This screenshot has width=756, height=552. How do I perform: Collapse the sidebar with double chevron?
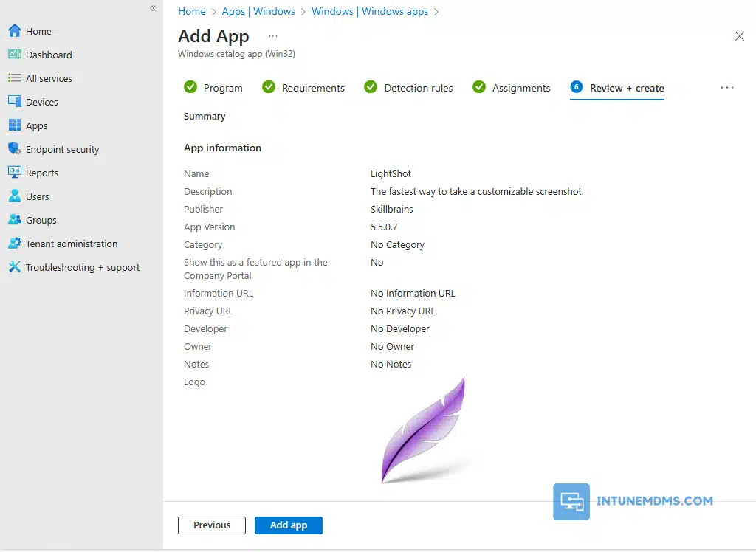click(x=153, y=8)
